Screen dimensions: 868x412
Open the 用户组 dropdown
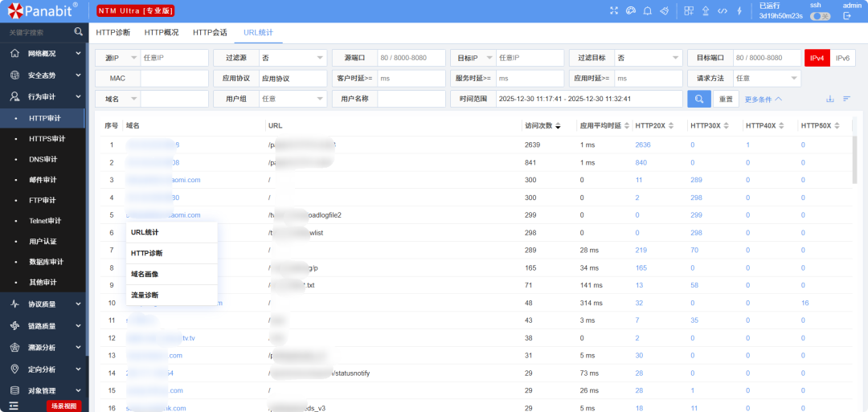[293, 99]
